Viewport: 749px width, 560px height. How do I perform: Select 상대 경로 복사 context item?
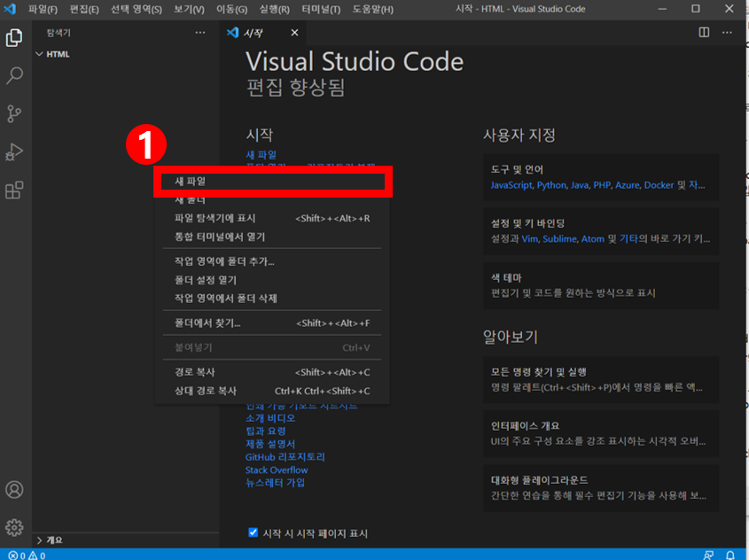pos(272,391)
